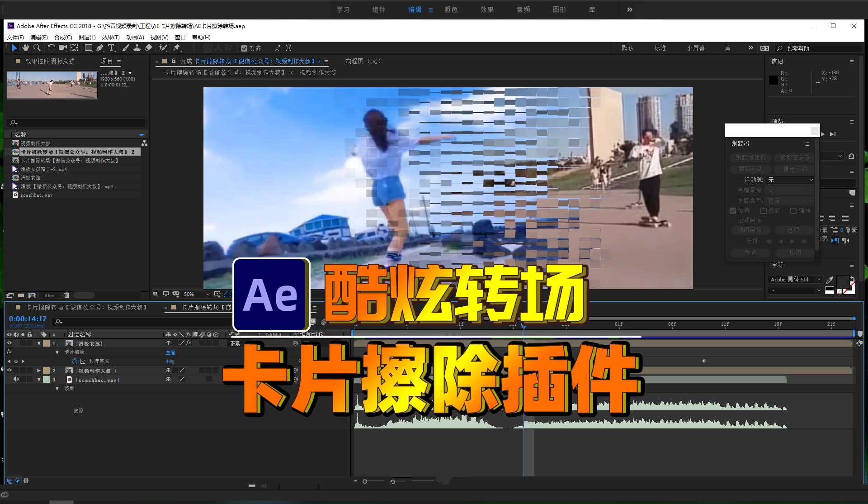Select the Selection arrow tool
868x504 pixels.
[x=14, y=48]
